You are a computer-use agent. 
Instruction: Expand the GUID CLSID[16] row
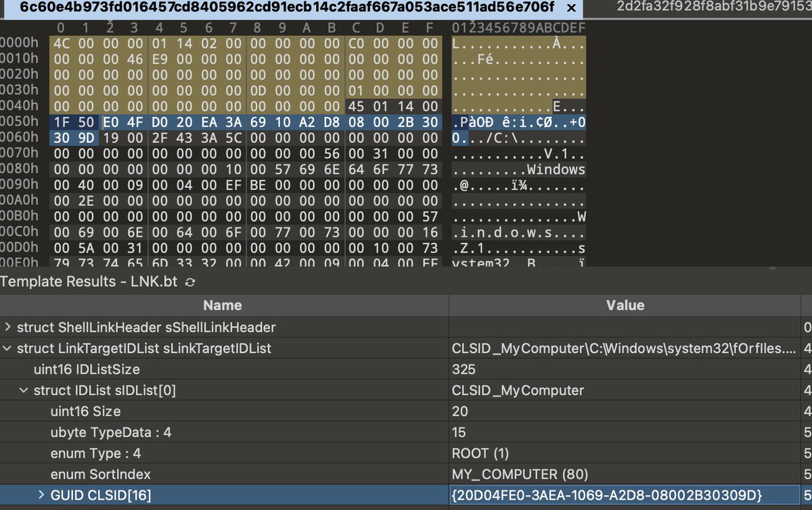41,495
